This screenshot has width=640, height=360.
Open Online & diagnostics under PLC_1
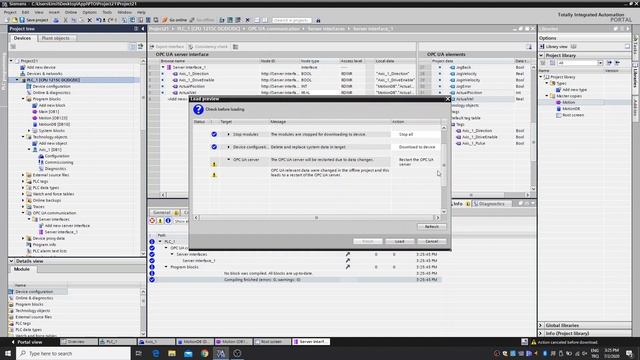[x=51, y=93]
